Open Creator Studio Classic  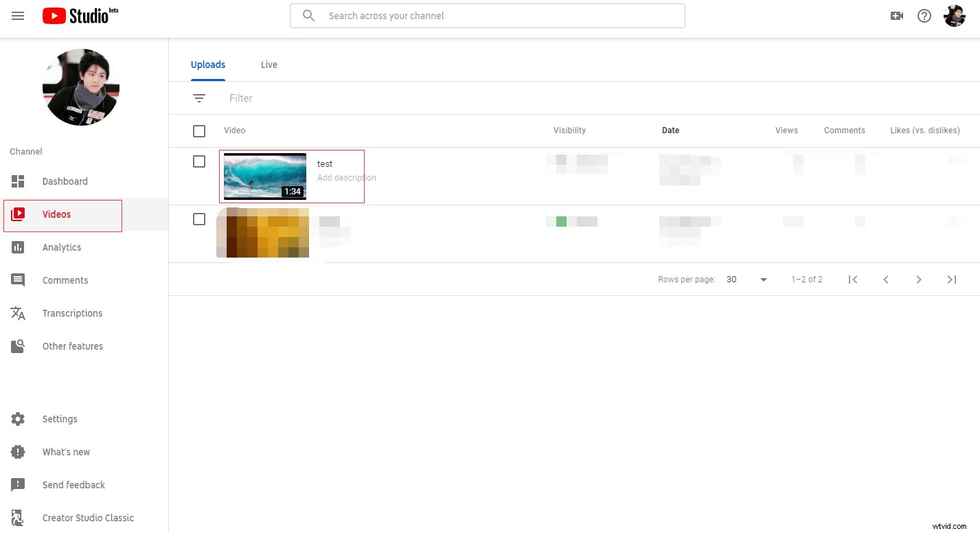(89, 518)
